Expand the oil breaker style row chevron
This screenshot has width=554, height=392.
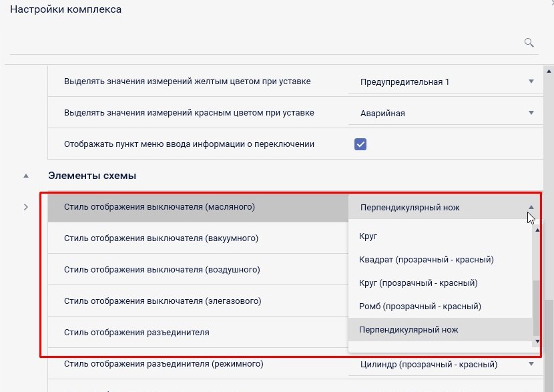click(26, 207)
